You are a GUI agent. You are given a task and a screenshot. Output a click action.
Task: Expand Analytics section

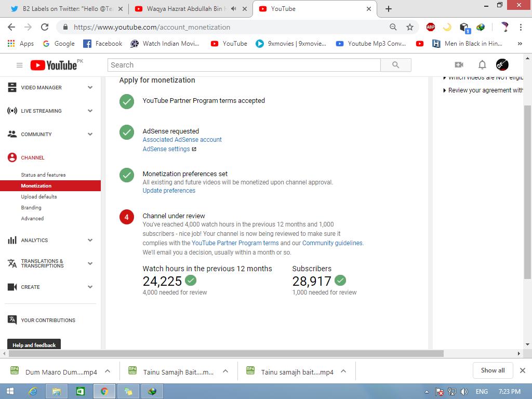90,240
